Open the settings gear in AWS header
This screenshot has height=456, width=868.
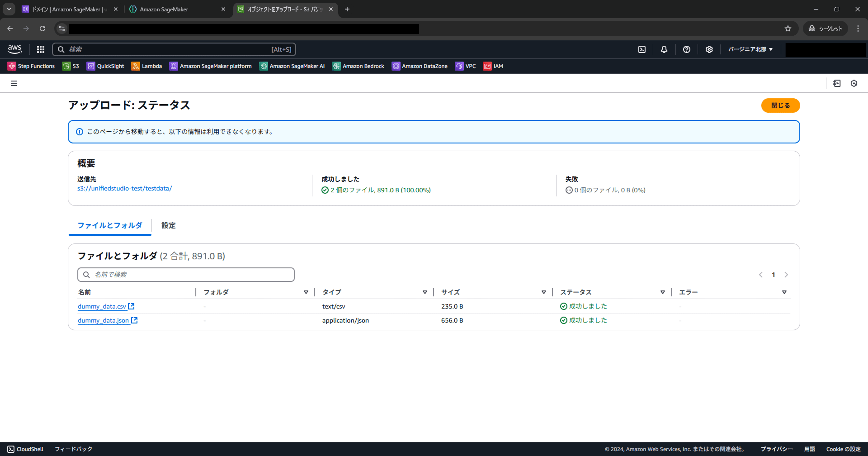[x=709, y=50]
